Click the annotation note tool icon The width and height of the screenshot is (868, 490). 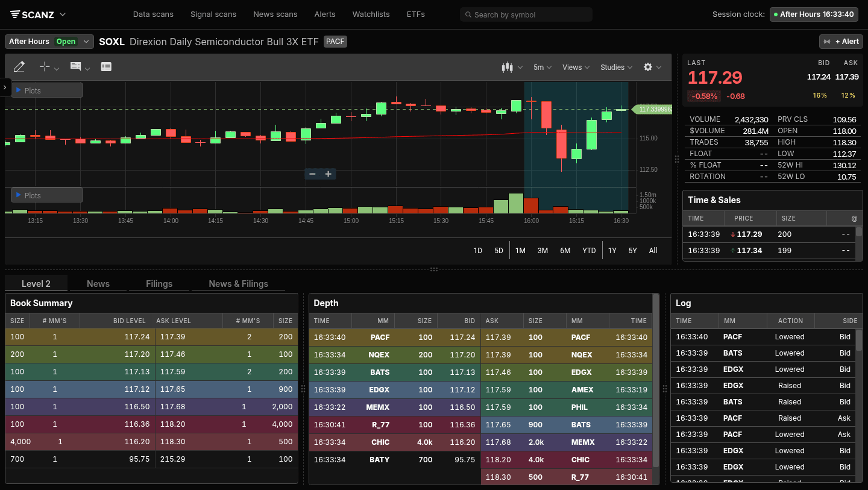pyautogui.click(x=76, y=67)
